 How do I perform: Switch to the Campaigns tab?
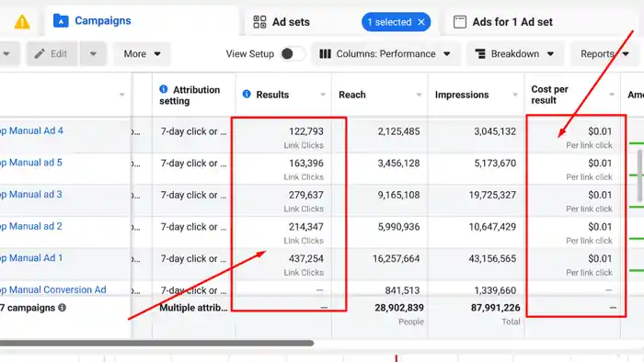pyautogui.click(x=142, y=20)
